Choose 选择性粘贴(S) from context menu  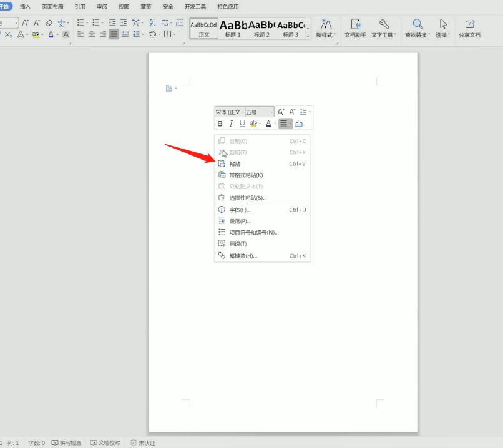[x=262, y=198]
